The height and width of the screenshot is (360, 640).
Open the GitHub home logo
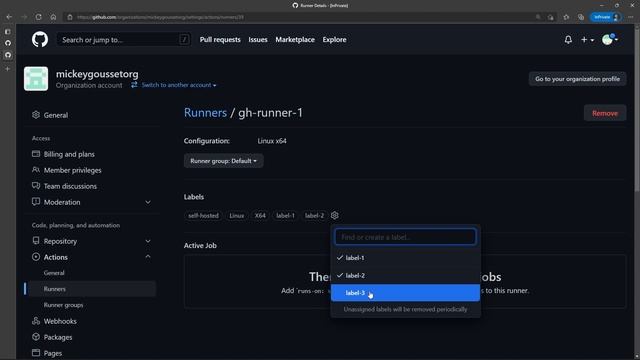coord(40,40)
